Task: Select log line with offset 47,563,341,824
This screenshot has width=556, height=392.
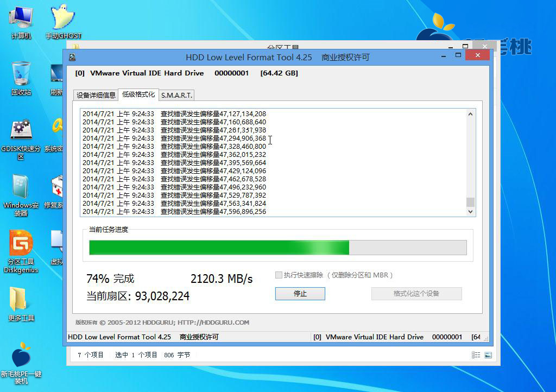Action: [174, 204]
